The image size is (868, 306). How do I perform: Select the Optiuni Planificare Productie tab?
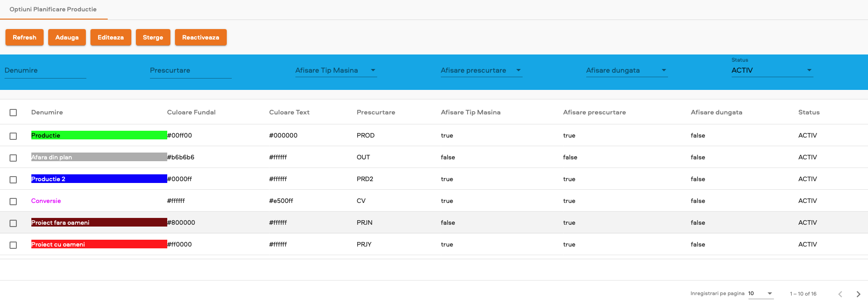pyautogui.click(x=53, y=10)
